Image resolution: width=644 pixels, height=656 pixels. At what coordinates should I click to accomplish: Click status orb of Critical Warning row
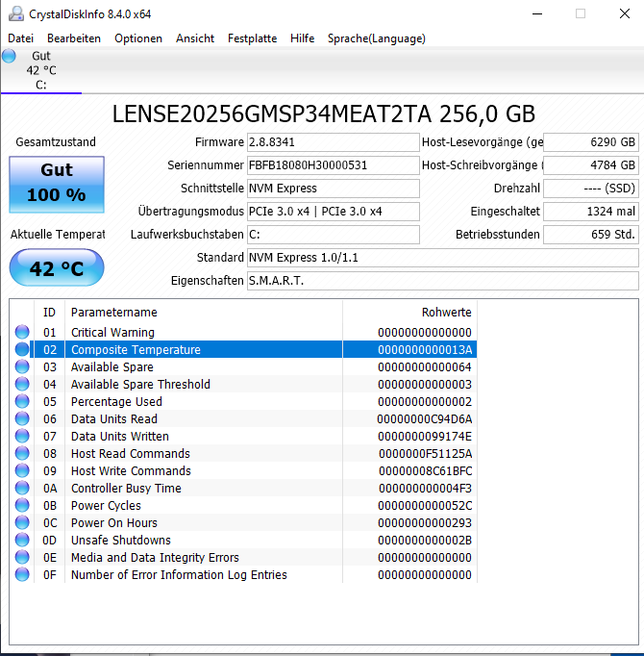[x=22, y=332]
